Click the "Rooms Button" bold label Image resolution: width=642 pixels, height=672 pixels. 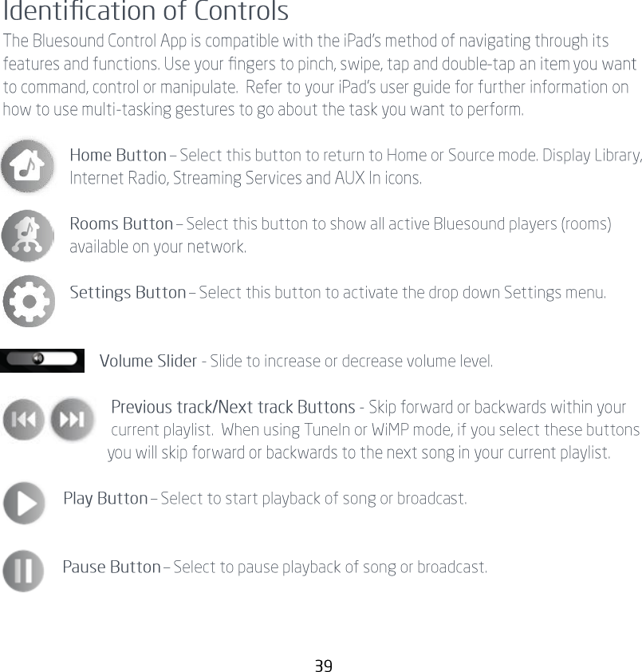(x=121, y=224)
